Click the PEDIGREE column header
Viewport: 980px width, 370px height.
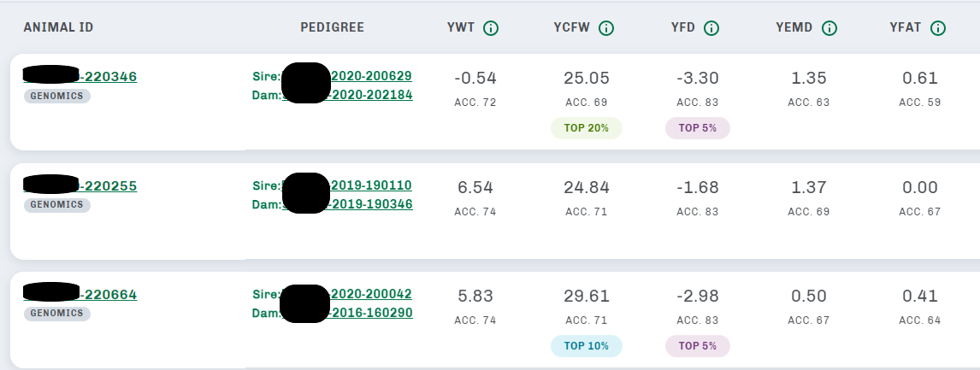332,28
